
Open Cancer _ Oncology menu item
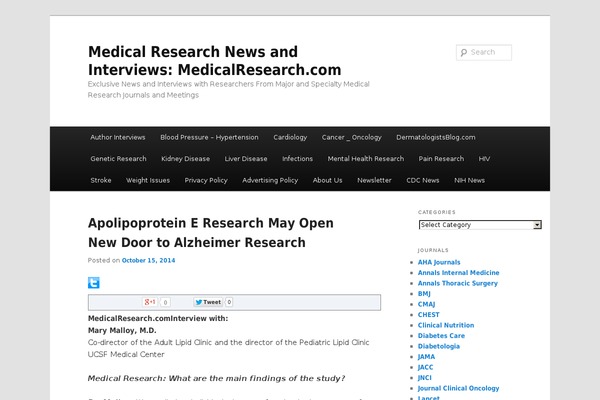(x=352, y=137)
